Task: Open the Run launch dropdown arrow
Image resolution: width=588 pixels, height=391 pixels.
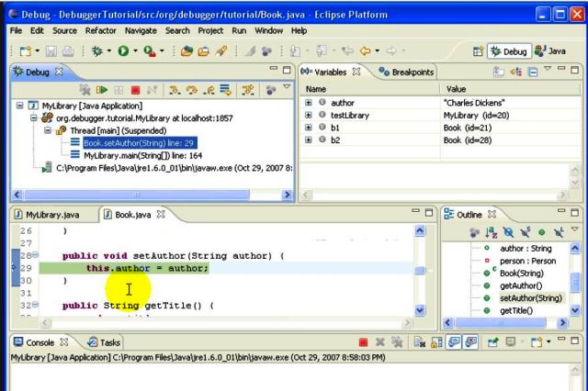Action: [135, 50]
